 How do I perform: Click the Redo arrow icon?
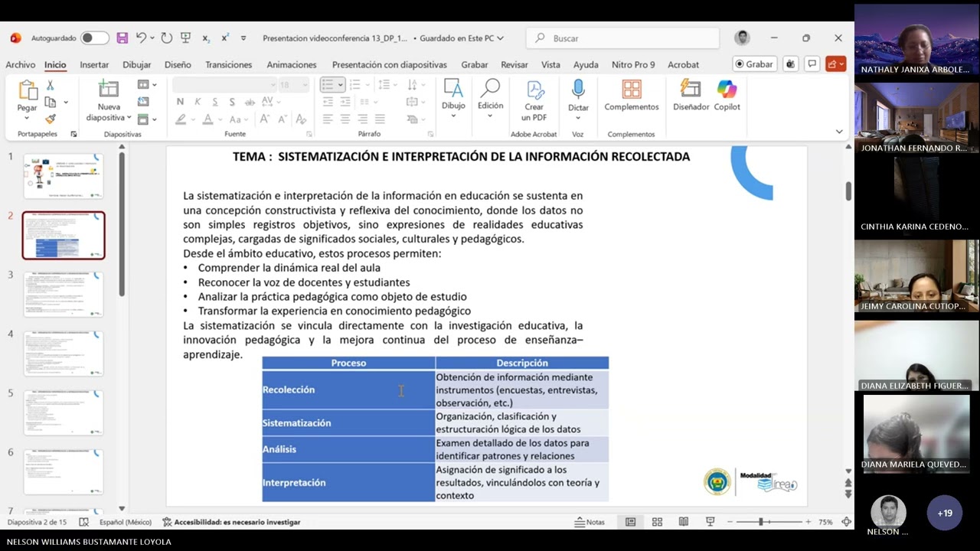coord(166,38)
